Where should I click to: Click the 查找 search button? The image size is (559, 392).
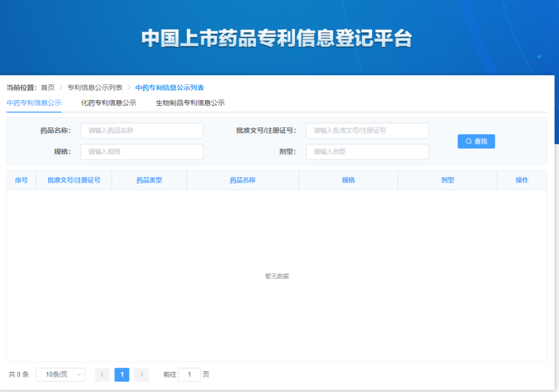(476, 141)
